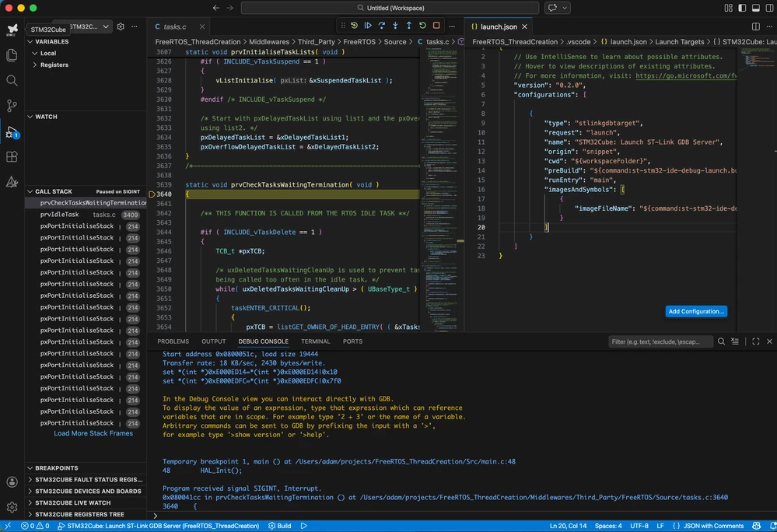Select prvIdleTask stack frame
777x532 pixels.
pos(86,215)
